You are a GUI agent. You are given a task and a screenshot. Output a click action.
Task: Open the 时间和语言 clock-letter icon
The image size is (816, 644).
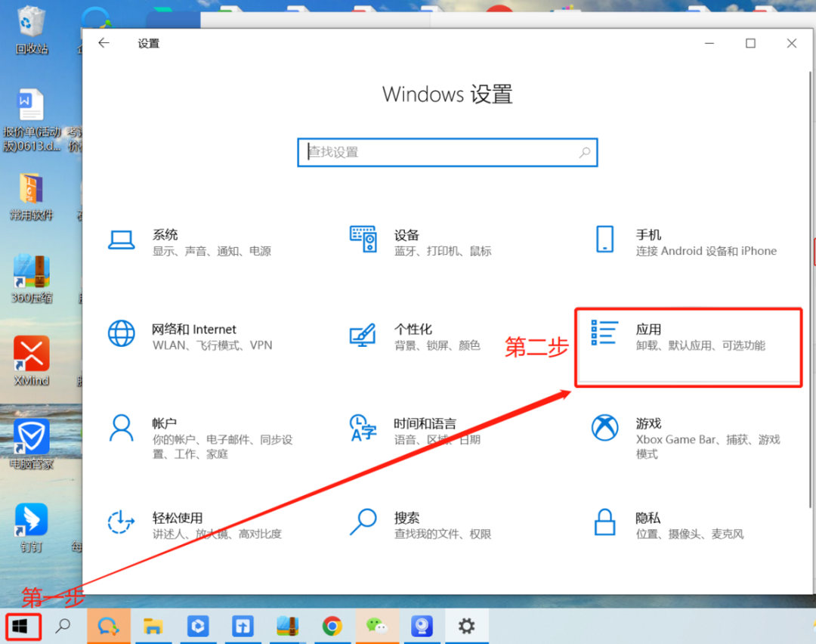[363, 428]
